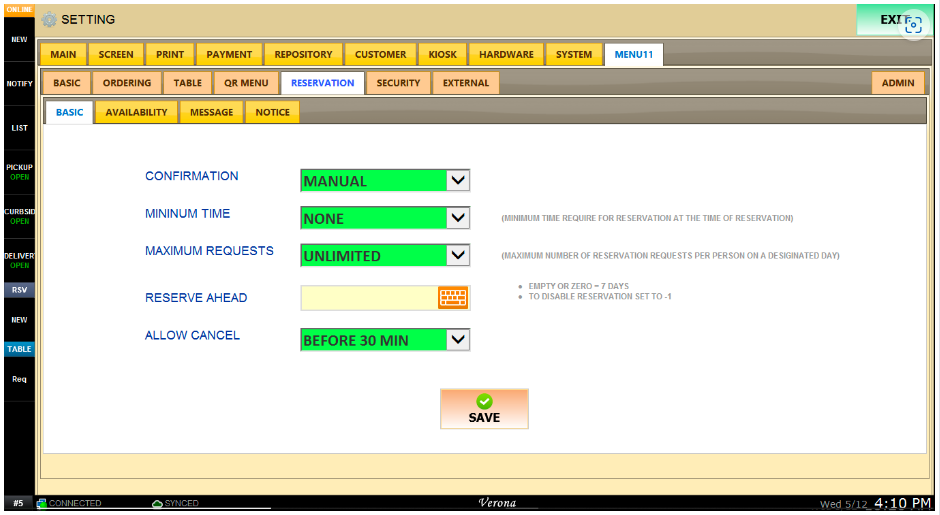Click the Synced cloud status icon
The image size is (940, 515).
[x=157, y=503]
